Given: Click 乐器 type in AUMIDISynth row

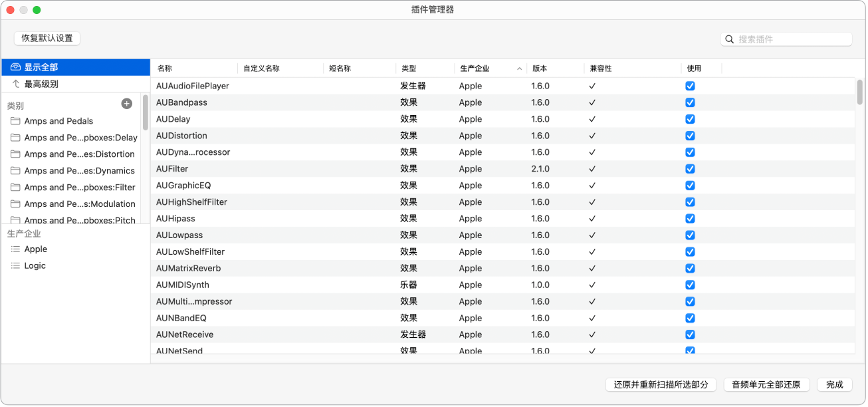Looking at the screenshot, I should [409, 285].
